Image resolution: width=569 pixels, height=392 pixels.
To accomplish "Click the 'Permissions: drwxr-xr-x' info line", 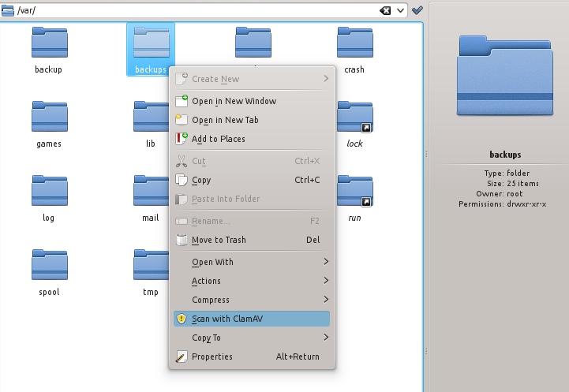I will click(502, 203).
